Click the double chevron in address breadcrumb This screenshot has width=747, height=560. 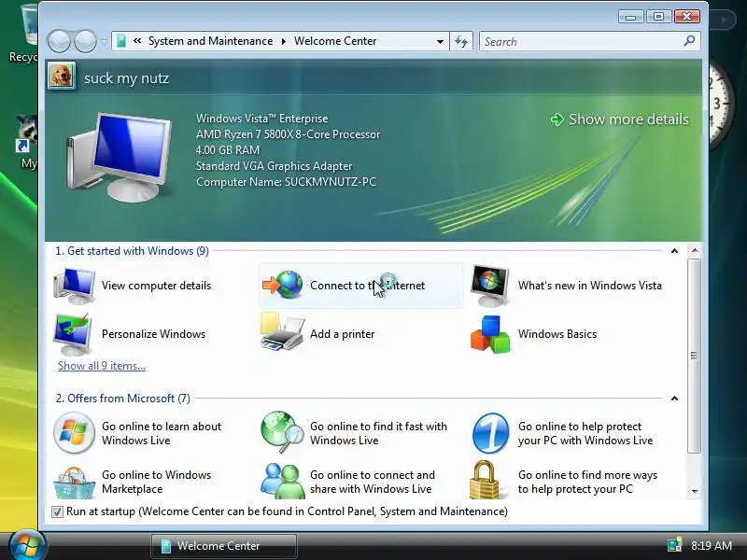point(137,41)
